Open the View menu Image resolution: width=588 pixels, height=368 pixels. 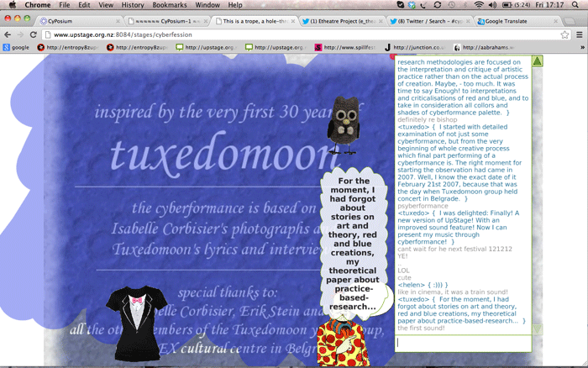click(106, 5)
